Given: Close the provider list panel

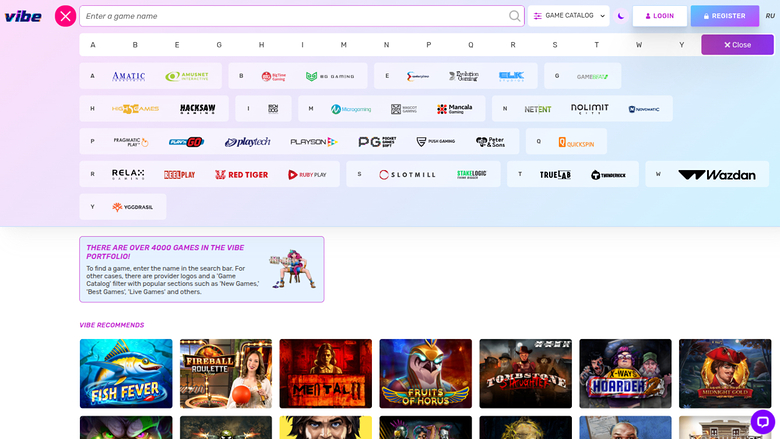Looking at the screenshot, I should coord(737,45).
